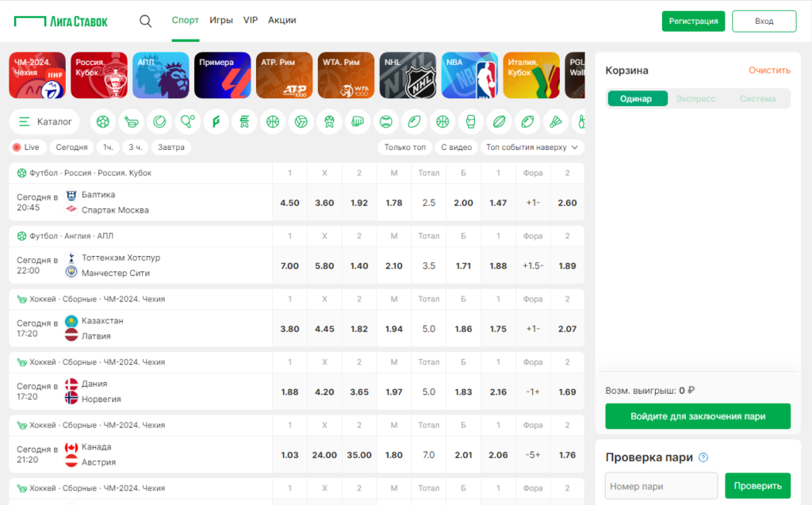Select the Система bet type tab

pos(757,98)
